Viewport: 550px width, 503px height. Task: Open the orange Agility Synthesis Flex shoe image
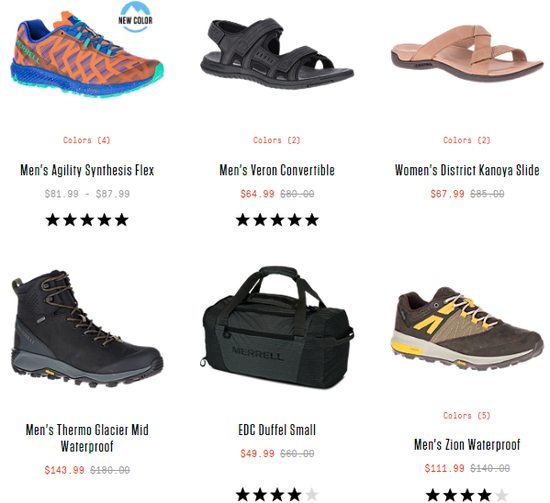click(x=87, y=55)
